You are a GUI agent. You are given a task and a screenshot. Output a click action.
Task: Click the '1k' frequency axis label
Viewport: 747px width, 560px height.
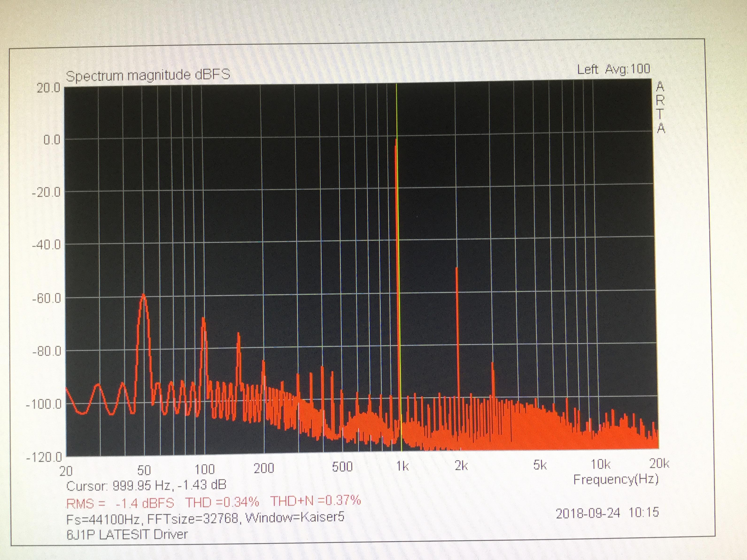pos(403,467)
